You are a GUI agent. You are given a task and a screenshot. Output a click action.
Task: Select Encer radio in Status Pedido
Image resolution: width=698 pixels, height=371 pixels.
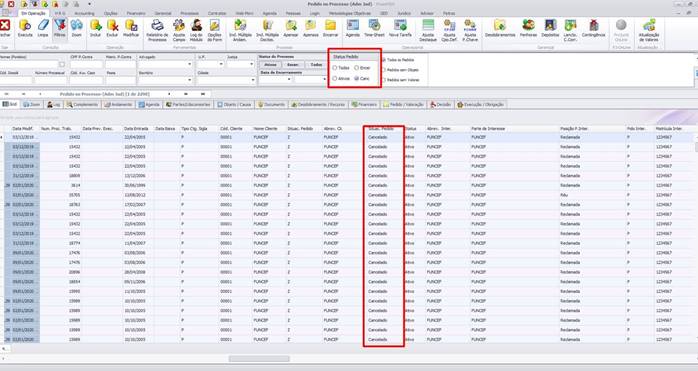coord(357,68)
